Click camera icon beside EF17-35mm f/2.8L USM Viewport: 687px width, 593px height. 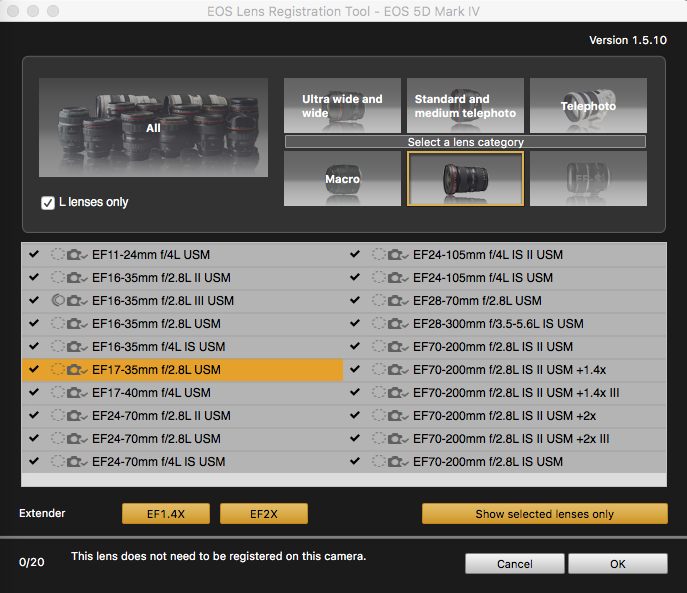click(77, 370)
